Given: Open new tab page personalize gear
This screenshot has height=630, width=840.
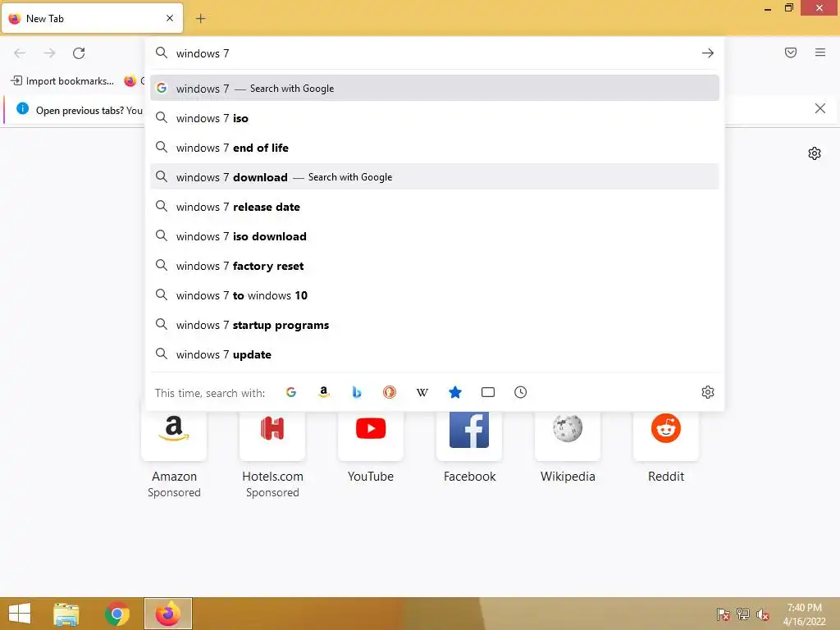Looking at the screenshot, I should click(x=815, y=153).
